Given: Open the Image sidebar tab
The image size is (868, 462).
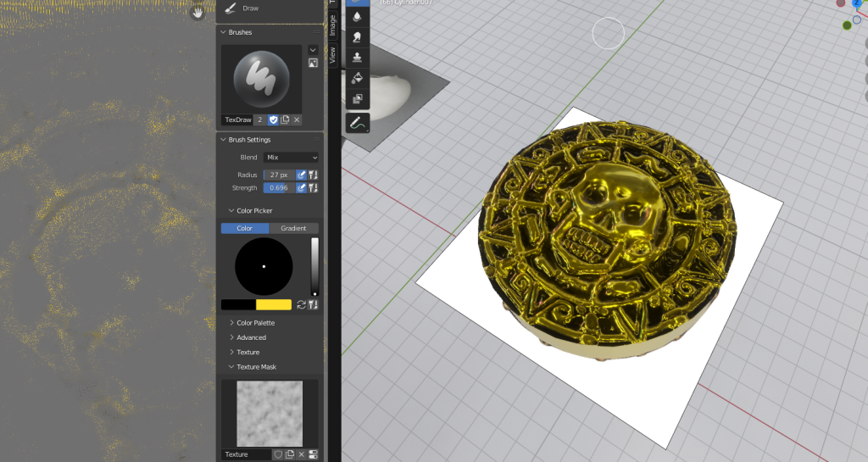Looking at the screenshot, I should (x=332, y=25).
